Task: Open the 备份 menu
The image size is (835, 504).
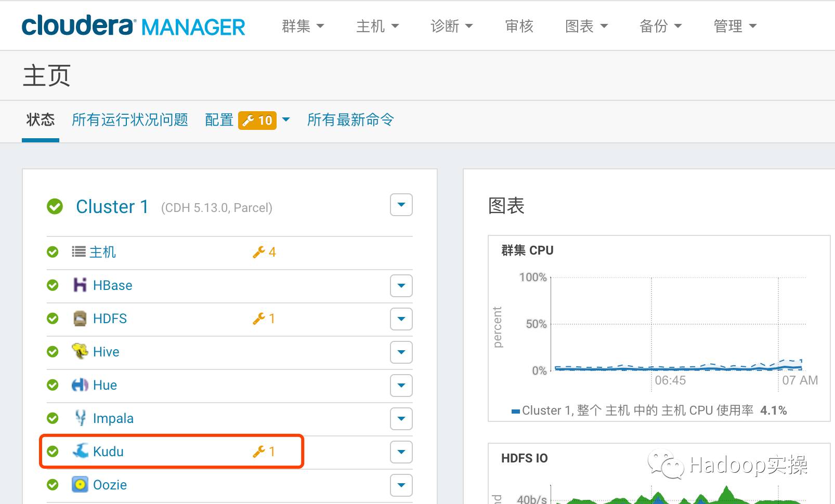Action: [661, 26]
